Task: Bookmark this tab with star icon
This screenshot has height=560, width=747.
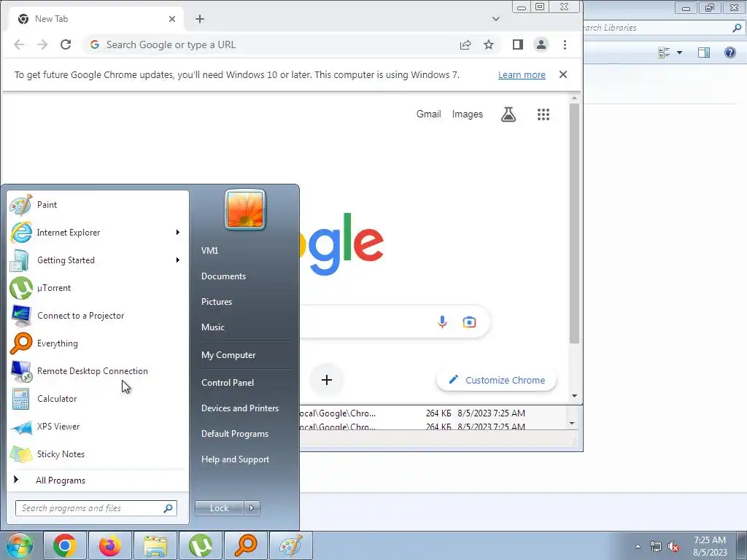Action: pyautogui.click(x=489, y=44)
